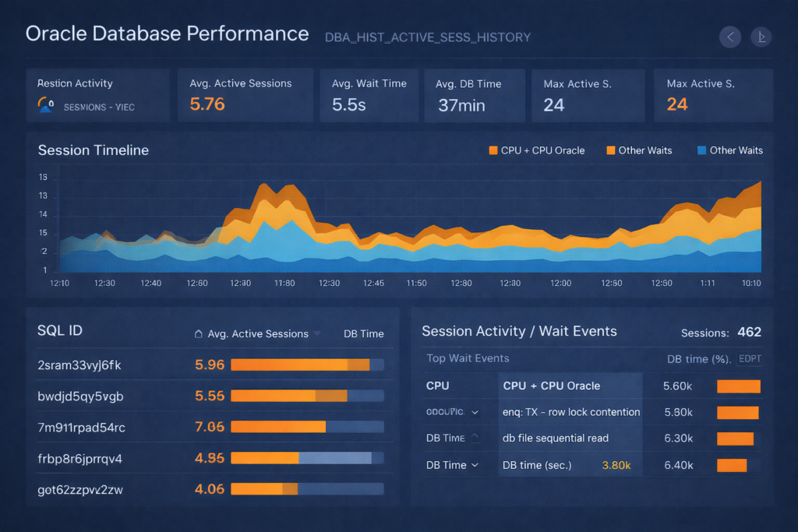Click the blue Other Waits legend marker
This screenshot has width=798, height=532.
coord(702,150)
